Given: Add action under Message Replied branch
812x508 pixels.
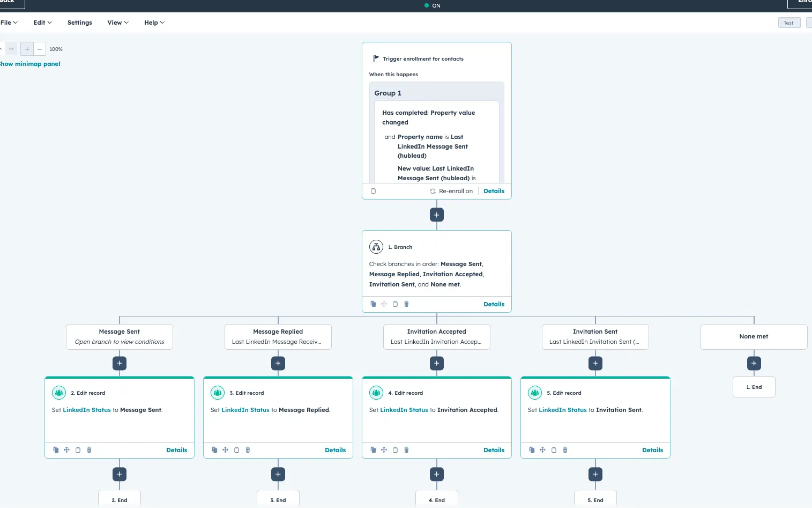Looking at the screenshot, I should [x=278, y=363].
